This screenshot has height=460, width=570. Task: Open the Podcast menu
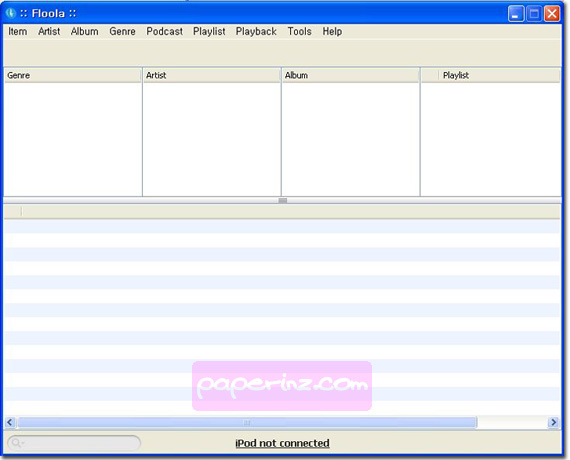pos(164,32)
